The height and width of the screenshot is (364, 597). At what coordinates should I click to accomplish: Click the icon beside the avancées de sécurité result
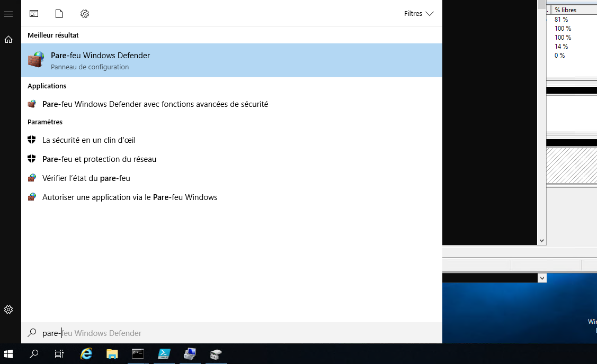pyautogui.click(x=32, y=104)
